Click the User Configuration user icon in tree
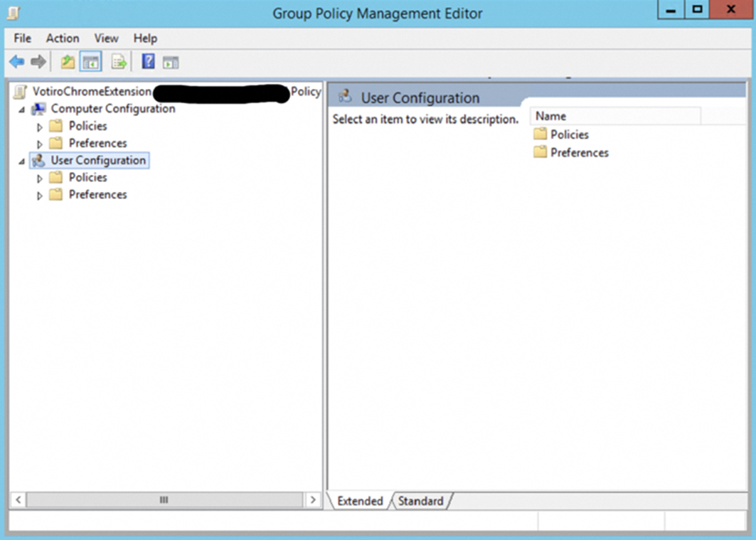The image size is (756, 540). pos(38,161)
